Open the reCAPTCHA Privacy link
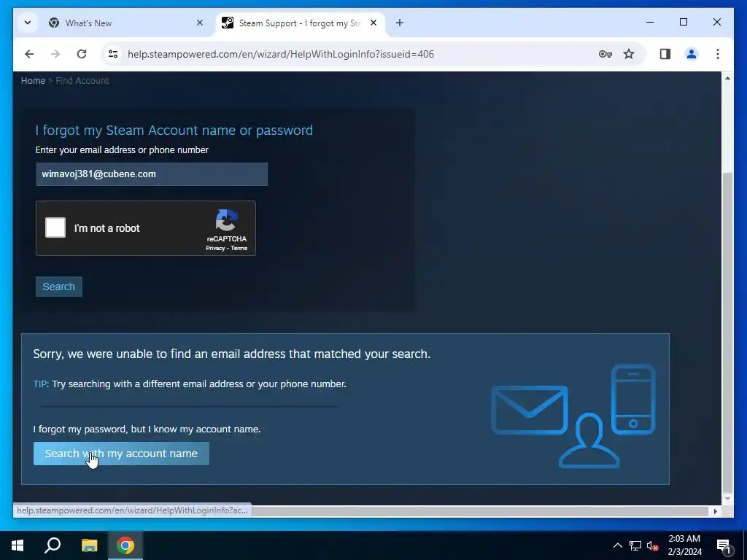 click(215, 248)
